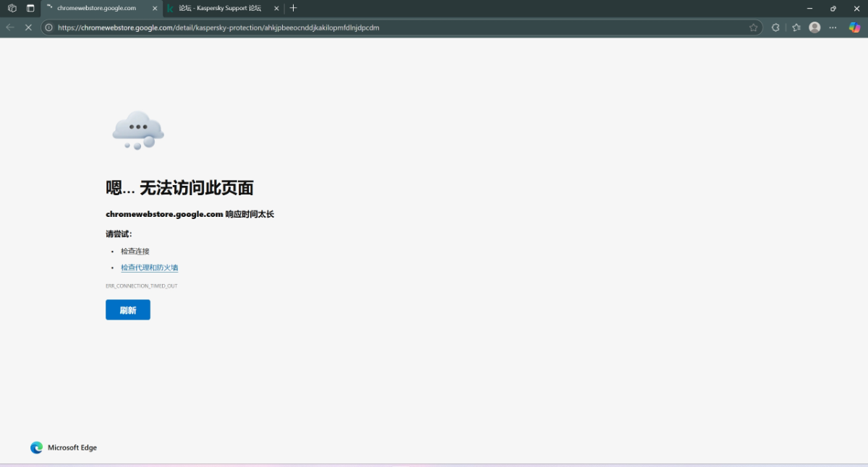
Task: View site information icon in address bar
Action: pos(49,27)
